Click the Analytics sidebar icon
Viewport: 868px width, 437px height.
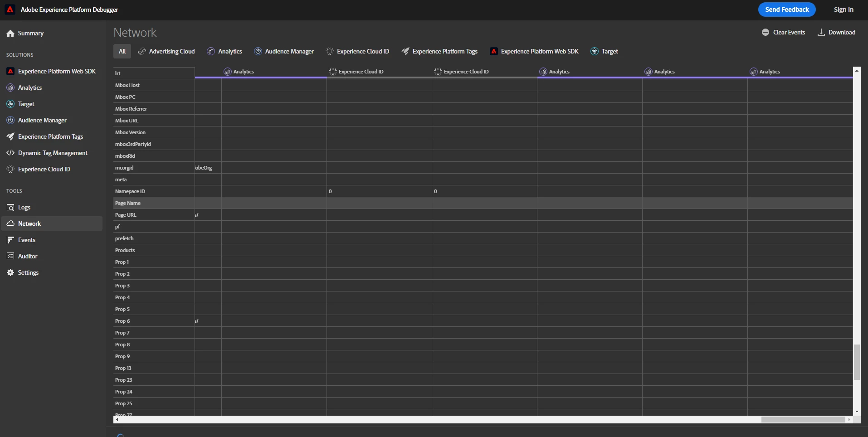[10, 88]
